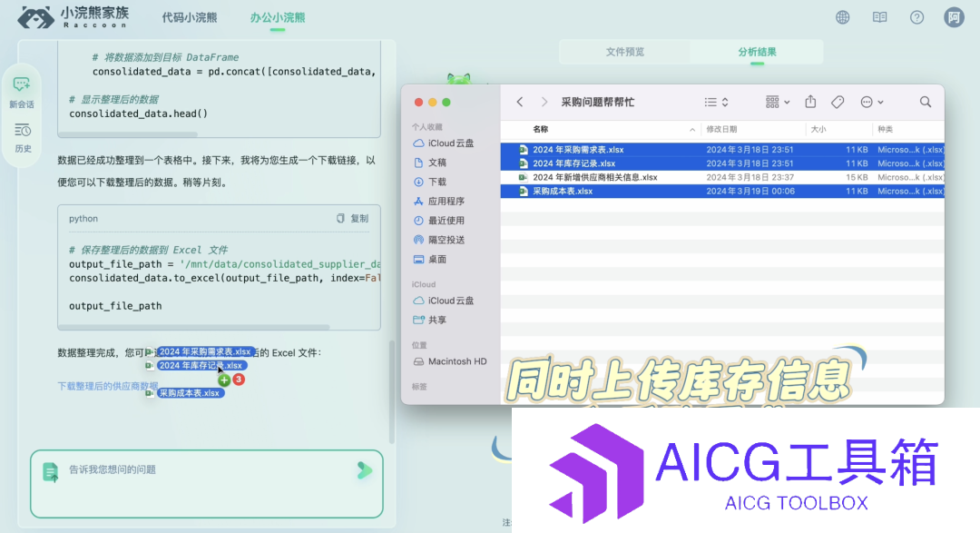Open 桌面 in Finder sidebar
The height and width of the screenshot is (533, 980).
coord(430,260)
